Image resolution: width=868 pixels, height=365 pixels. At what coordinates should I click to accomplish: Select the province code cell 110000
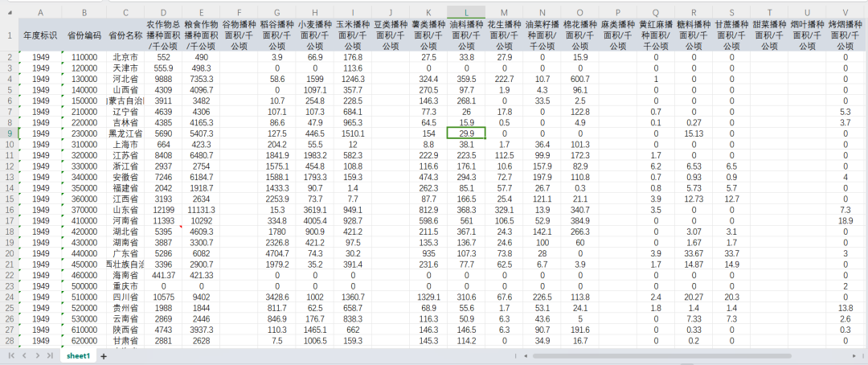pyautogui.click(x=84, y=57)
